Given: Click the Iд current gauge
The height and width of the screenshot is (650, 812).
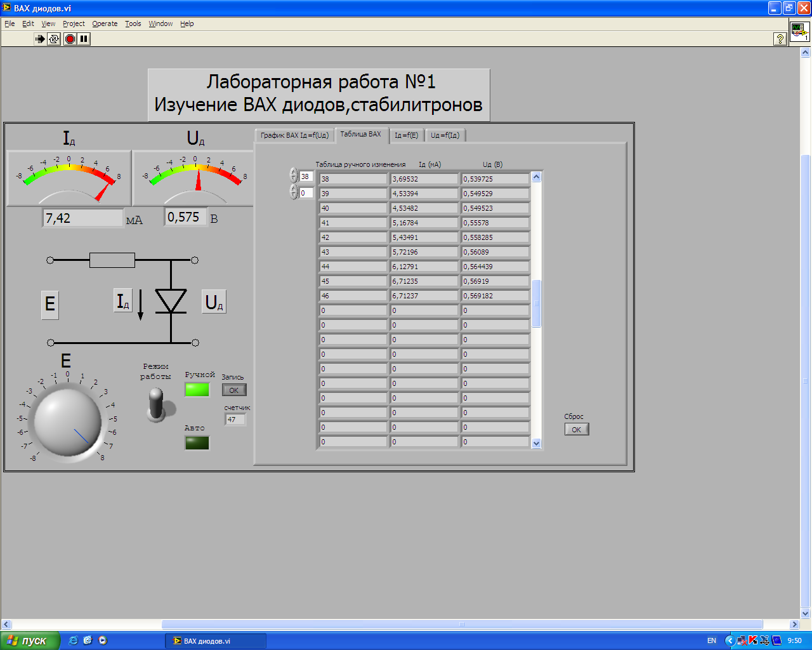Looking at the screenshot, I should pyautogui.click(x=69, y=178).
